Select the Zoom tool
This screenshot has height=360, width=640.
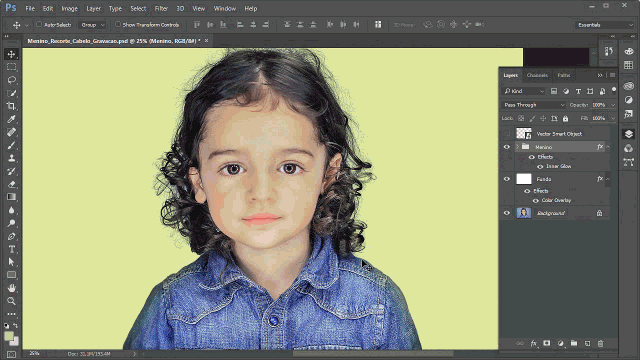coord(11,301)
